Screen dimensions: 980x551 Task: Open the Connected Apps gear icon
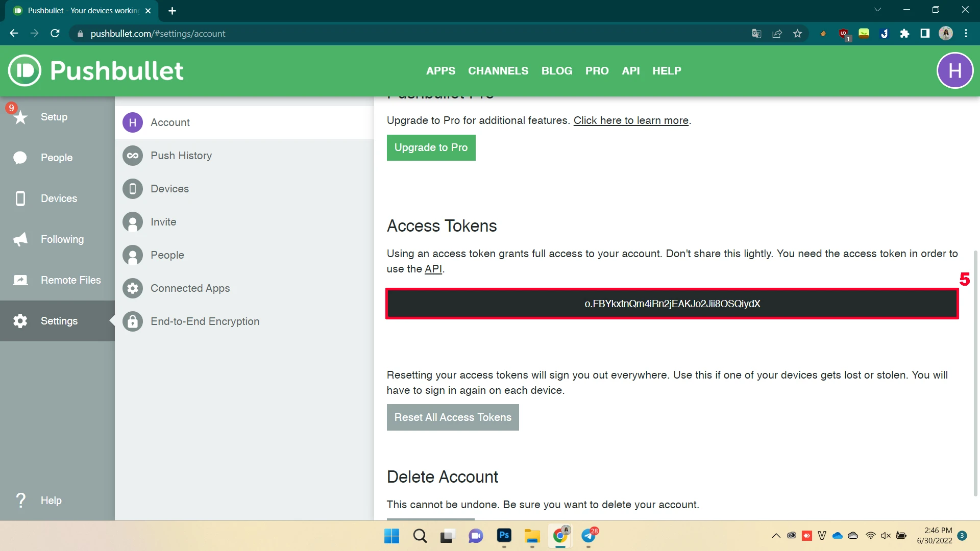click(x=133, y=288)
